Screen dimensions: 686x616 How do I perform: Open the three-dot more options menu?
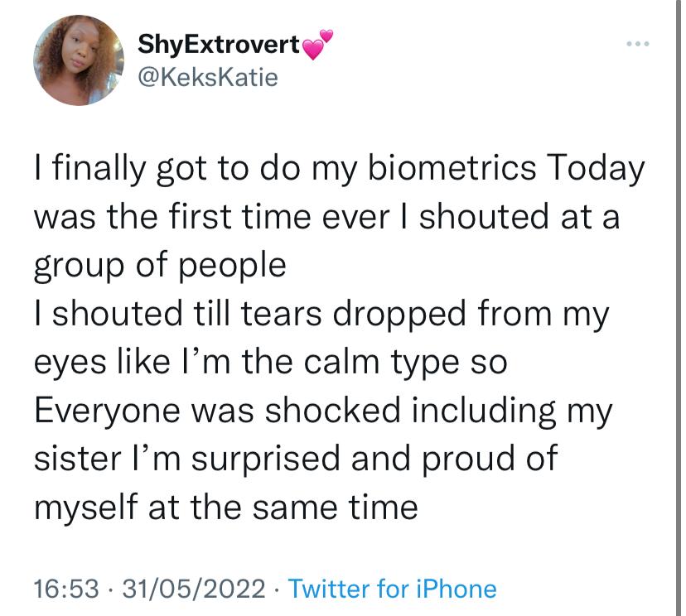pyautogui.click(x=638, y=44)
